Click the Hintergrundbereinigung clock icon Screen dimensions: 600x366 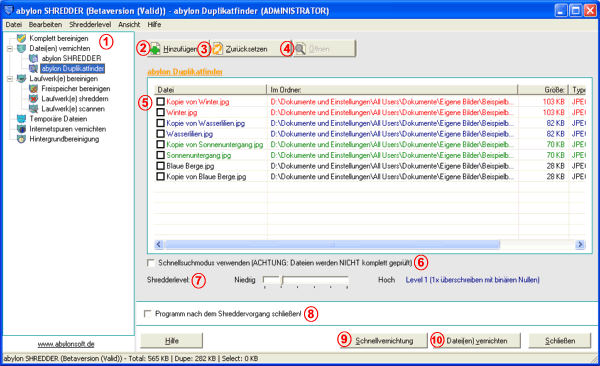21,139
